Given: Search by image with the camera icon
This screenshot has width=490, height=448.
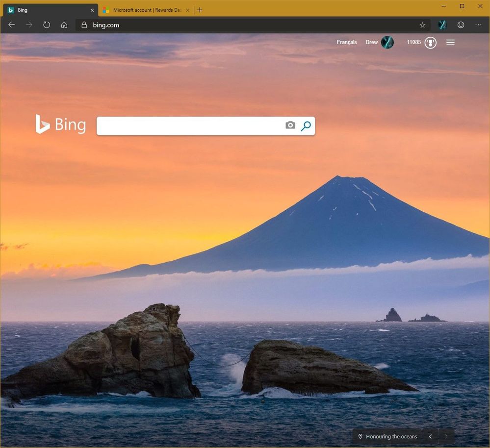Looking at the screenshot, I should coord(290,125).
